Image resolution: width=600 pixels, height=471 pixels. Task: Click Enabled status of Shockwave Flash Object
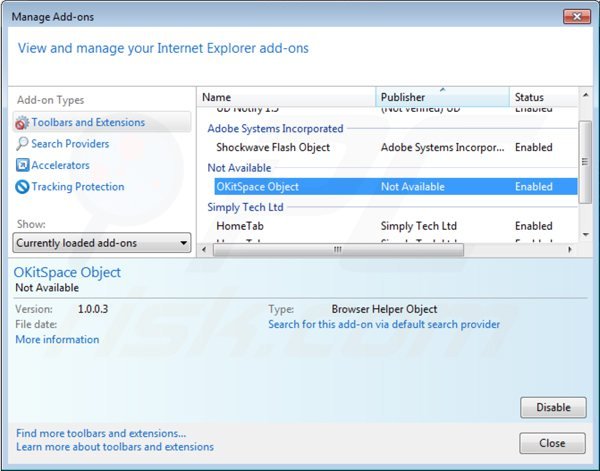click(x=533, y=147)
